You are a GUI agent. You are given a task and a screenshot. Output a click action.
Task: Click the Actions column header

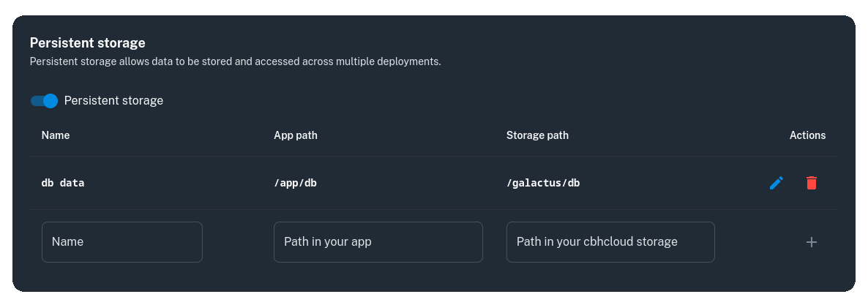[807, 135]
